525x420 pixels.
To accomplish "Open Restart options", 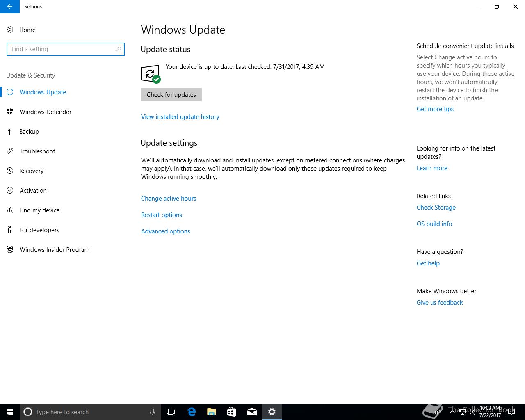I will pyautogui.click(x=162, y=215).
